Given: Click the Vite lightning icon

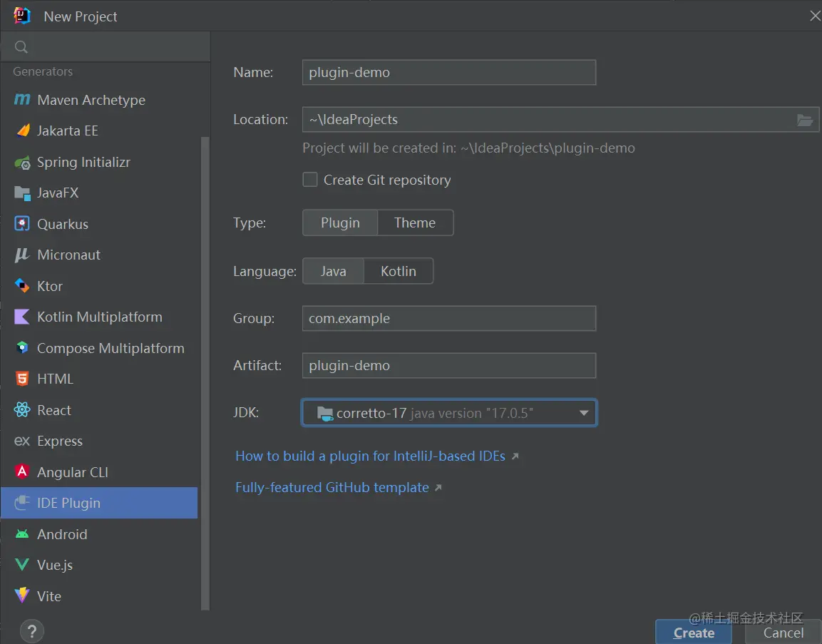Looking at the screenshot, I should 22,596.
